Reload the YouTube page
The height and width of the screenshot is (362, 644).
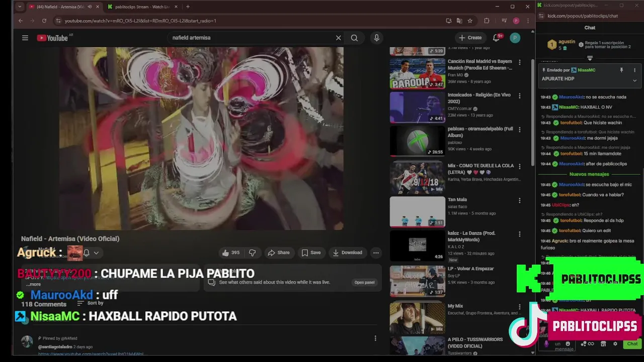[44, 21]
